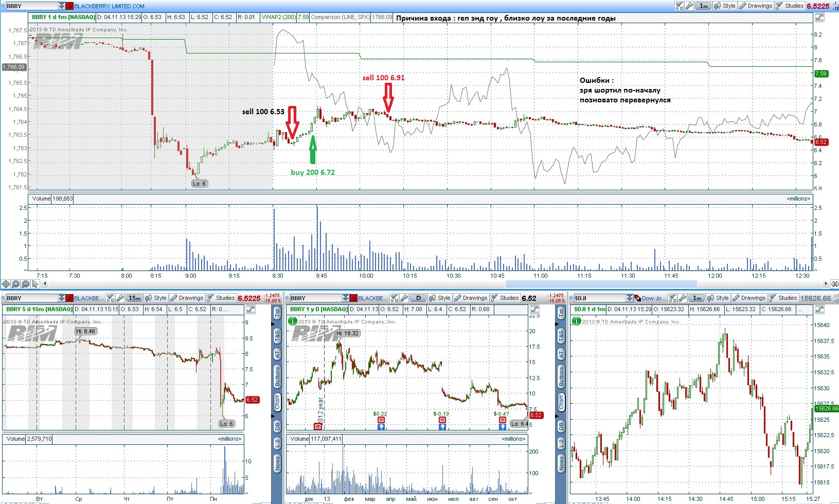Image resolution: width=839 pixels, height=504 pixels.
Task: Open the Drawings menu in the $DJI chart
Action: click(x=749, y=298)
